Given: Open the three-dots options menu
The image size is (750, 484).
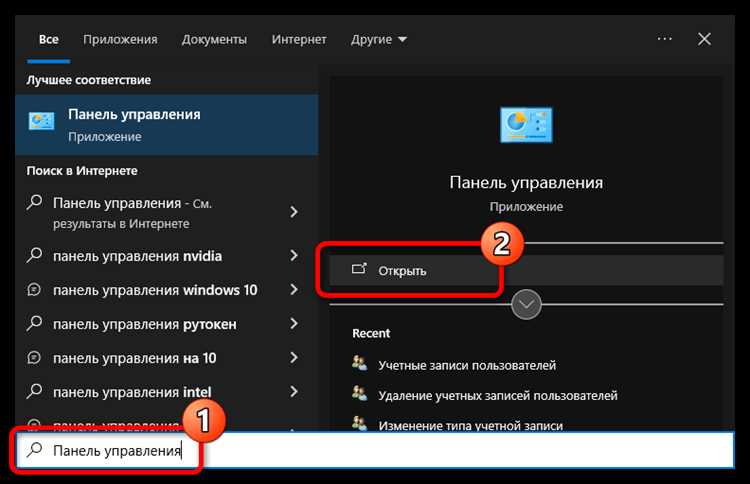Looking at the screenshot, I should click(664, 39).
